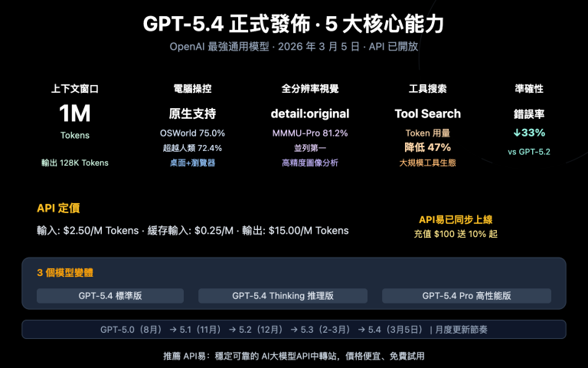Click the footer line 推薦 API易
The image size is (588, 368).
294,356
